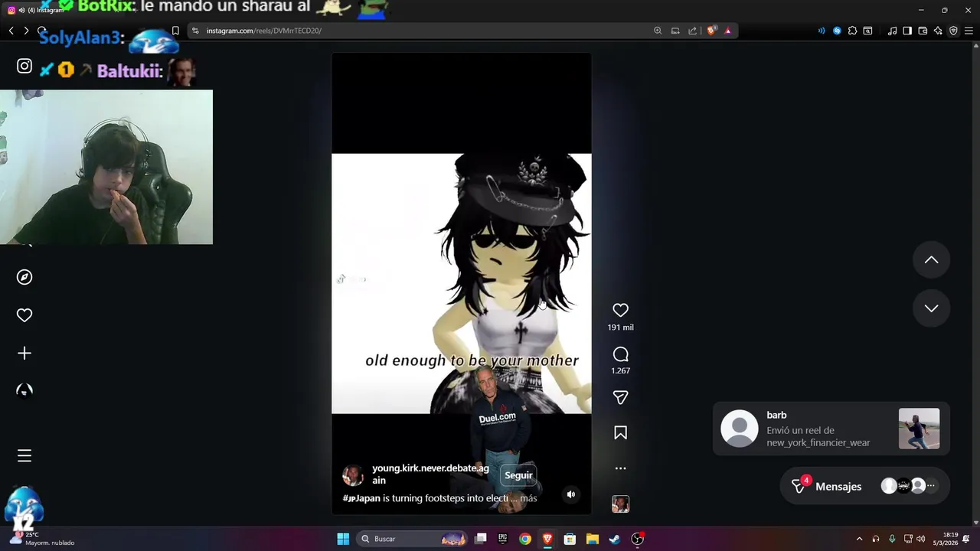
Task: Open the weather widget showing 25°C
Action: (42, 539)
